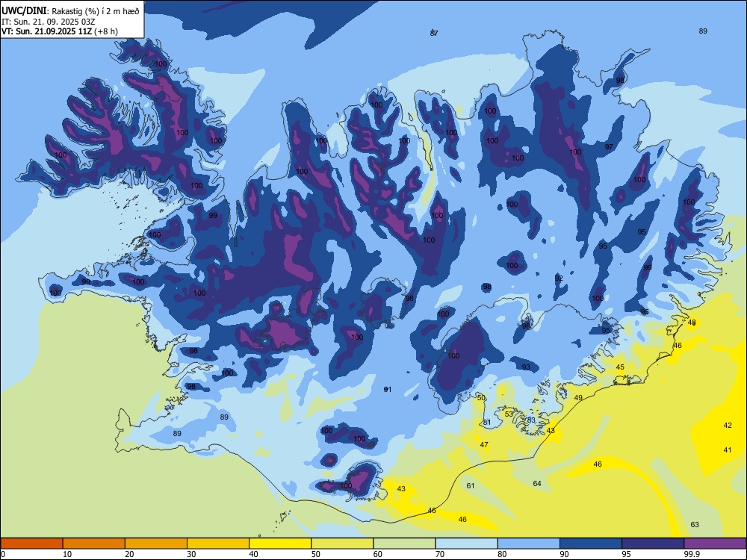Click the light blue 80–90 legend swatch
The height and width of the screenshot is (560, 747).
[x=529, y=544]
